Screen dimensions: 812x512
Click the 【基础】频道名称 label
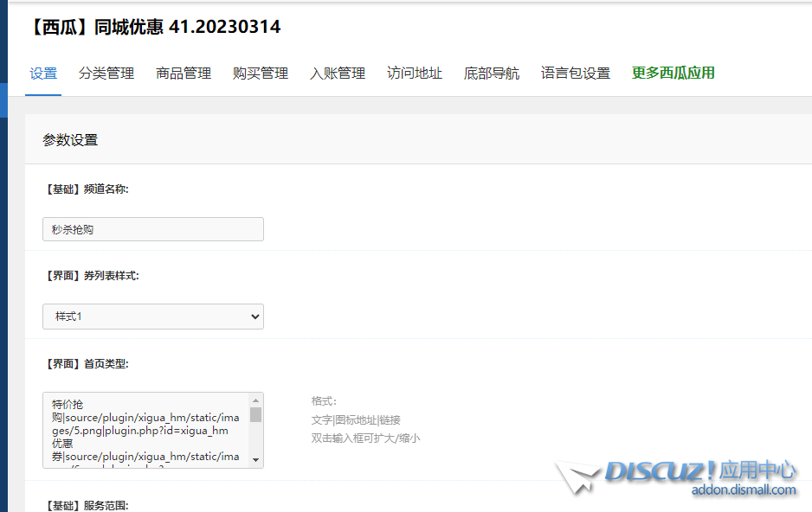[86, 189]
